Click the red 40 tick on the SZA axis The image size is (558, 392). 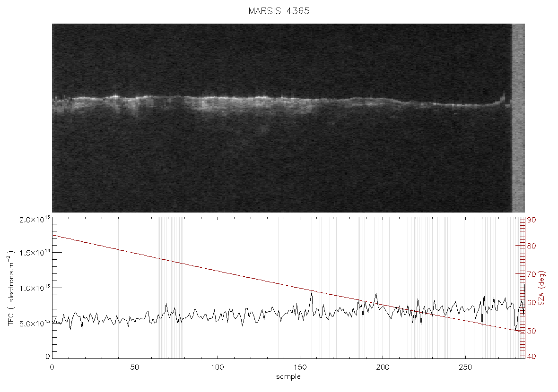532,356
